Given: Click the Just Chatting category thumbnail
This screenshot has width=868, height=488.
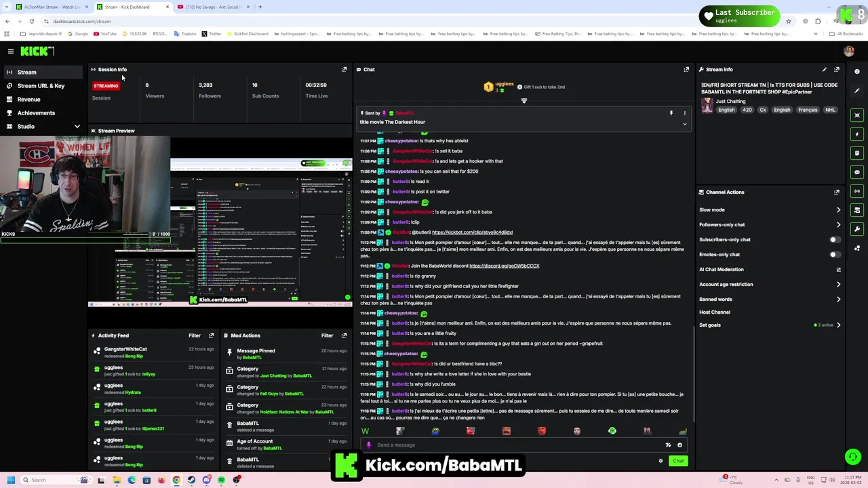Looking at the screenshot, I should pyautogui.click(x=707, y=106).
